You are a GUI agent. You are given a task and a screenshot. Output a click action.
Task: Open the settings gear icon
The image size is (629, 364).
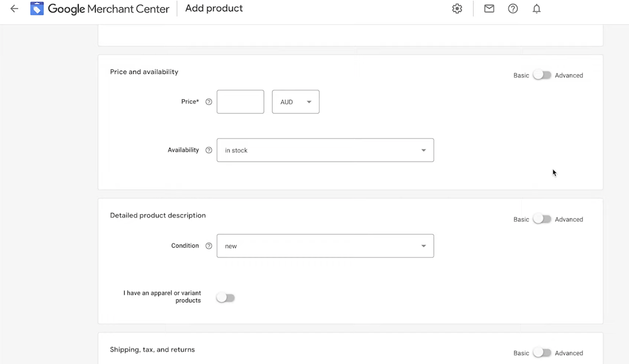point(457,8)
